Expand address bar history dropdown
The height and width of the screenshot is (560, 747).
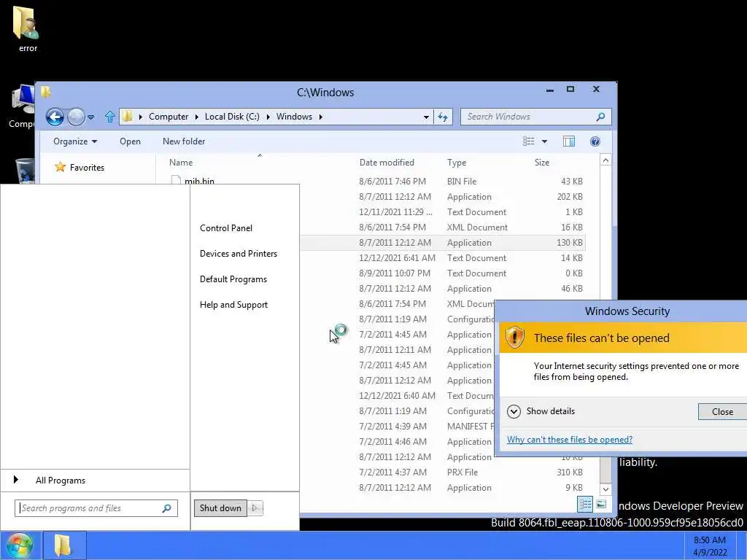click(x=426, y=117)
